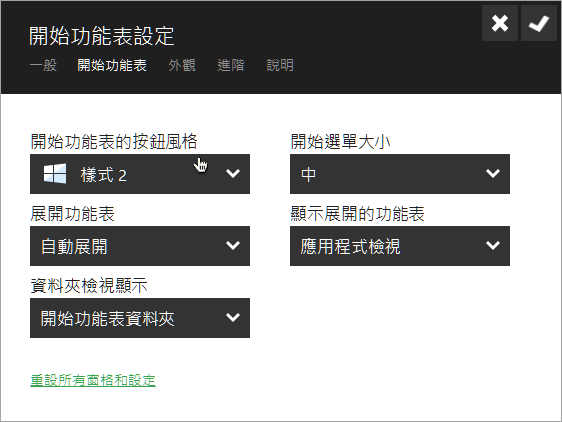Click the 開始選單大小 label
This screenshot has width=562, height=422.
tap(340, 141)
